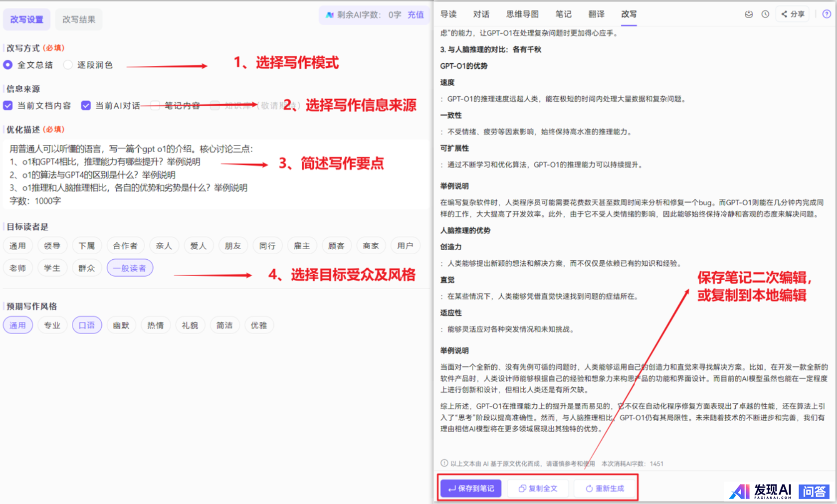Viewport: 837px width, 504px height.
Task: Click 重新生成 to regenerate output
Action: (x=605, y=489)
